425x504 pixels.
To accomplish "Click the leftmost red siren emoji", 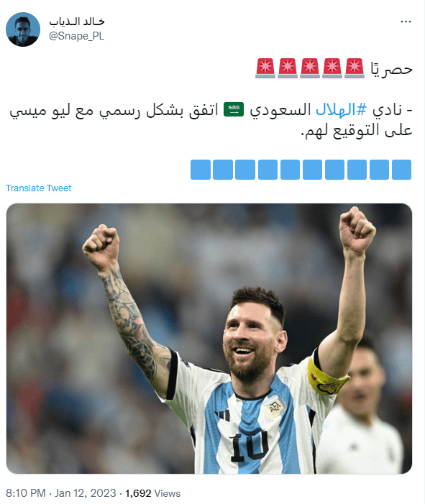I will (265, 68).
